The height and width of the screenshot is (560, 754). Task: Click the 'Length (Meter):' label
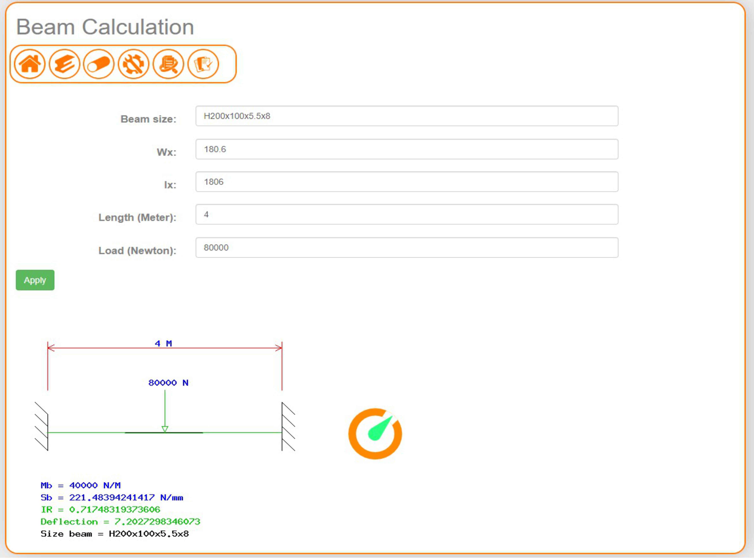pyautogui.click(x=137, y=218)
